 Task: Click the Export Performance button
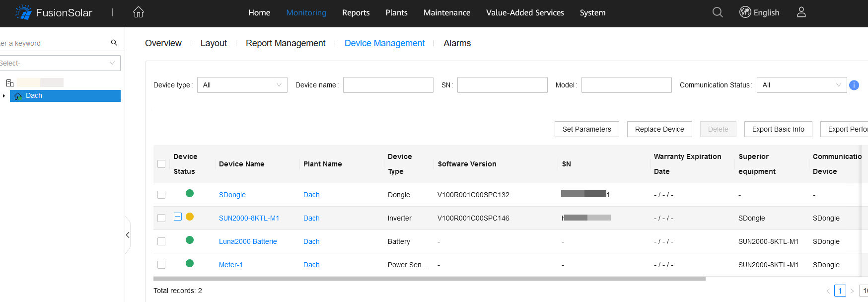point(844,129)
